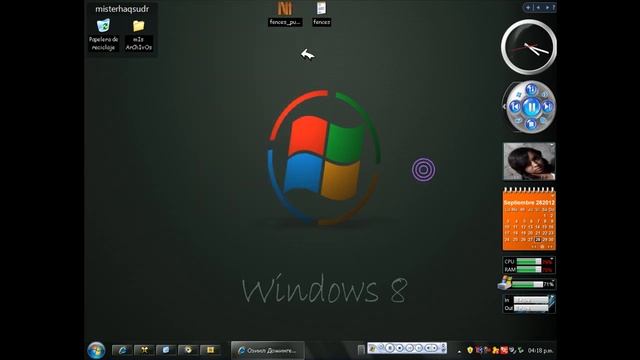
Task: Open the mIs ArChIvOs folder
Action: 138,35
